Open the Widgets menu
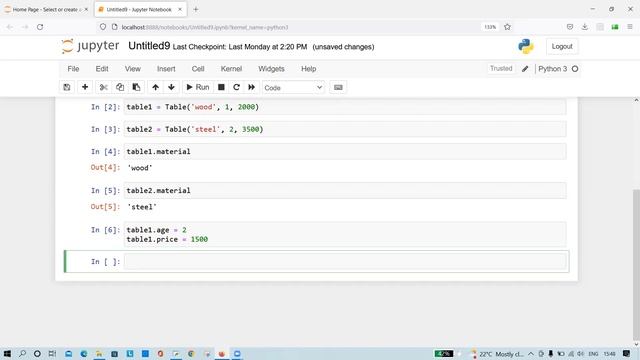Viewport: 640px width, 360px height. (271, 69)
